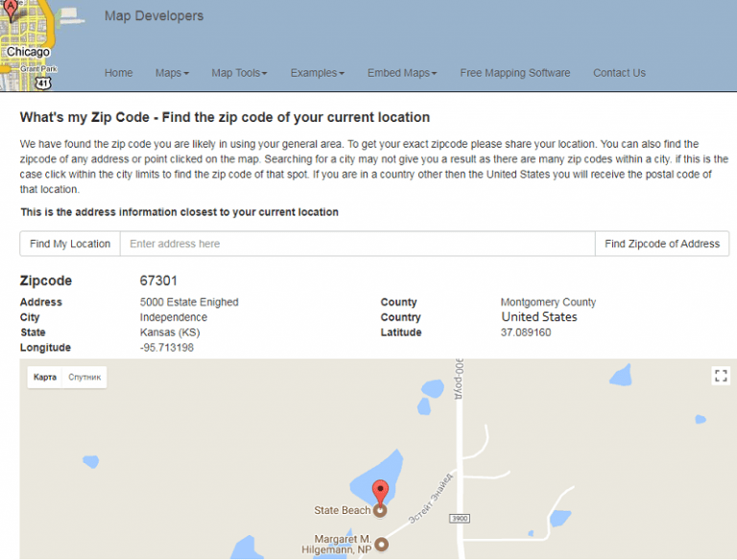737x560 pixels.
Task: Click the Country field label
Action: click(400, 317)
